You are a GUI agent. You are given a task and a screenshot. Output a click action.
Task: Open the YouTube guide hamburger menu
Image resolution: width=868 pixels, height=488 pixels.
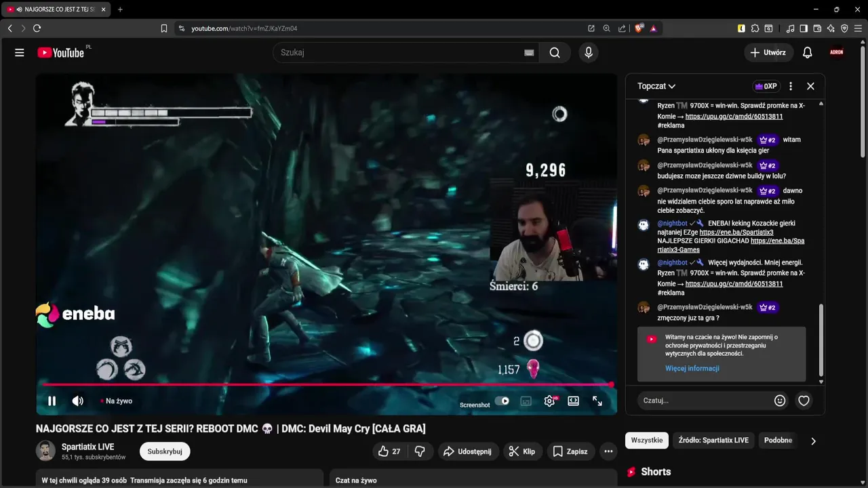click(19, 52)
